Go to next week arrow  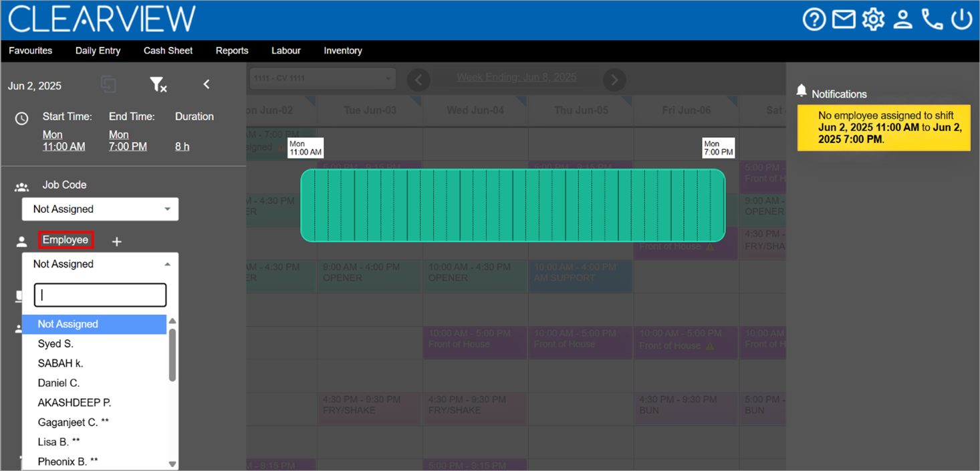click(x=614, y=80)
